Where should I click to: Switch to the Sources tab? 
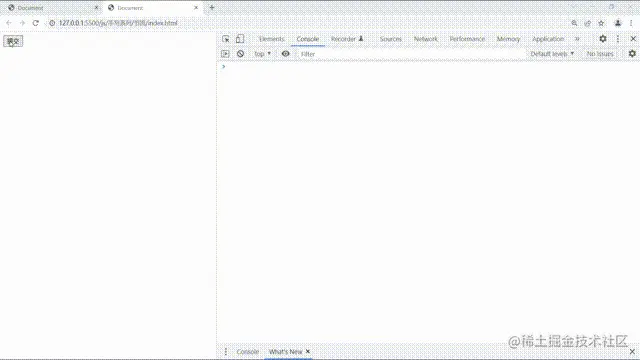point(391,39)
